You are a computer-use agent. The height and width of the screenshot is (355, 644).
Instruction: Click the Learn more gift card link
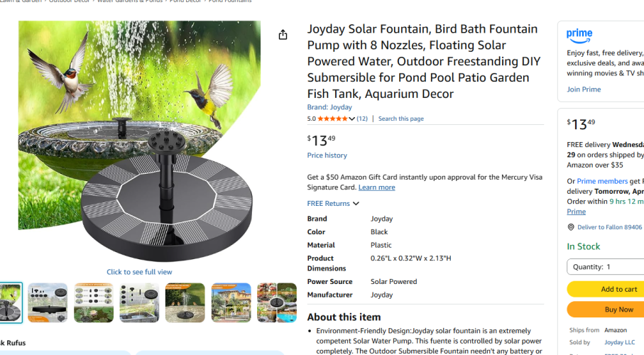(376, 187)
